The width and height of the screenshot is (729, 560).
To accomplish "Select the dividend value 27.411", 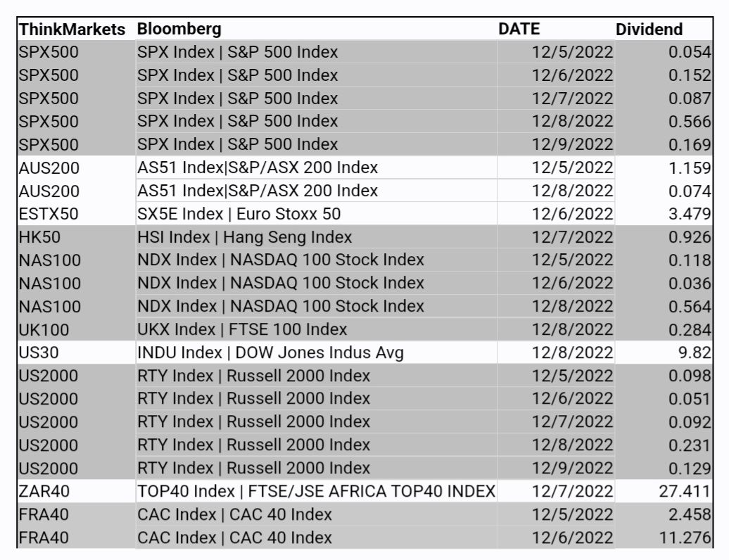I will click(685, 492).
